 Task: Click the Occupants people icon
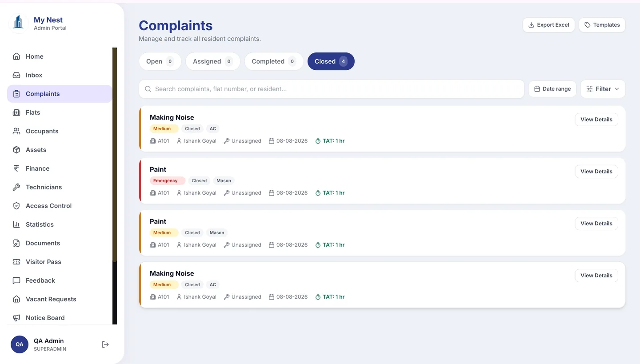pyautogui.click(x=16, y=131)
